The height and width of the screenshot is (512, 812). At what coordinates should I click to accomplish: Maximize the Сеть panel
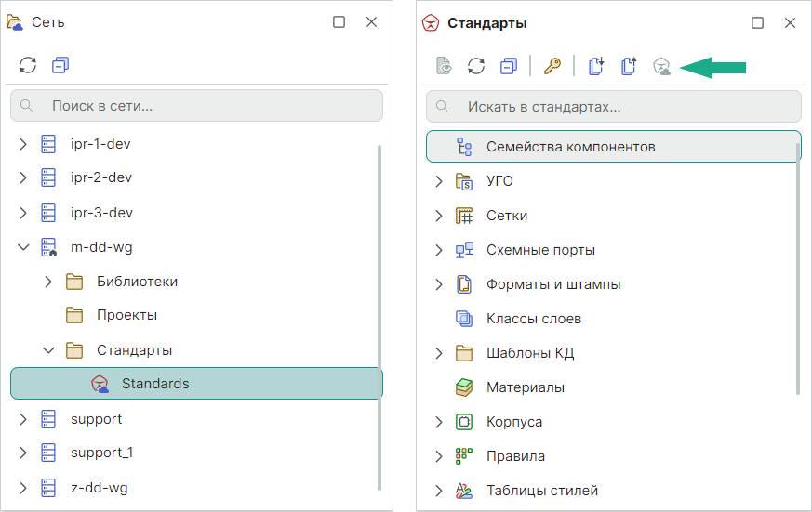coord(339,21)
